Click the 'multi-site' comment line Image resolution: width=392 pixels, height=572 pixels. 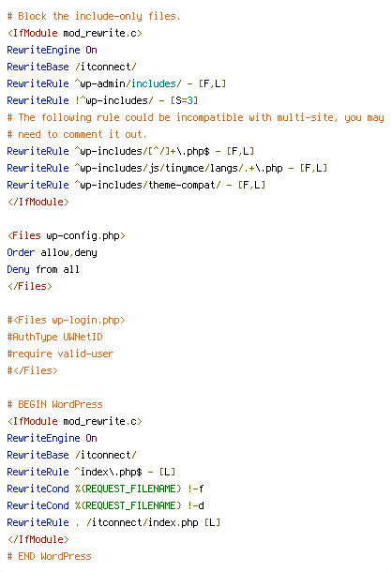pos(196,117)
